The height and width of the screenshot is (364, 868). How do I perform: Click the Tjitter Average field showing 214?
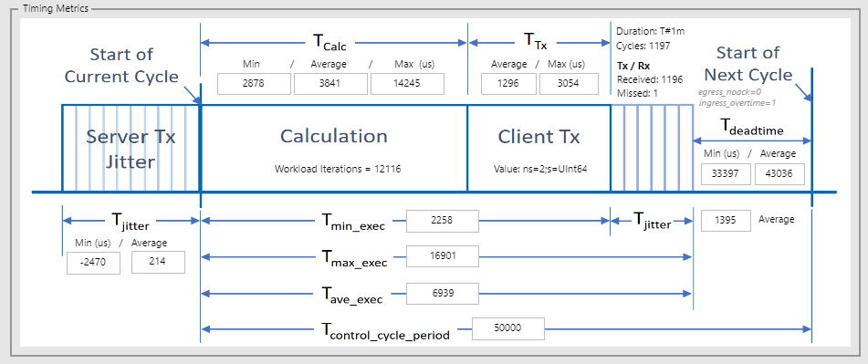click(x=158, y=262)
